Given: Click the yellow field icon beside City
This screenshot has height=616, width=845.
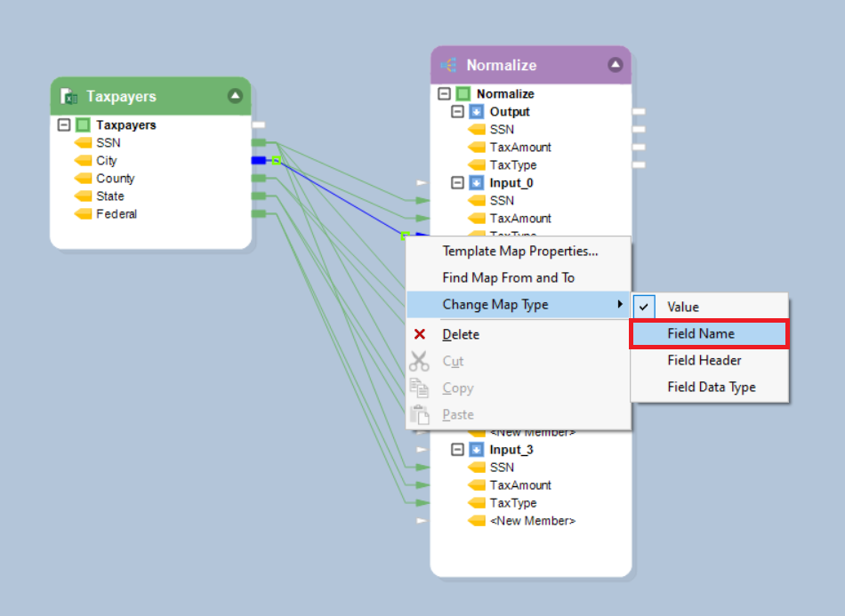Looking at the screenshot, I should [x=83, y=161].
